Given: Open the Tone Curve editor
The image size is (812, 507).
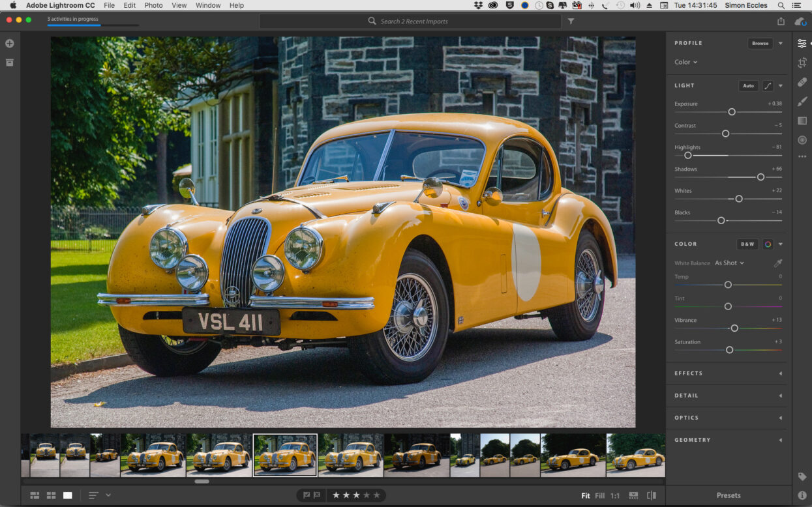Looking at the screenshot, I should tap(768, 86).
